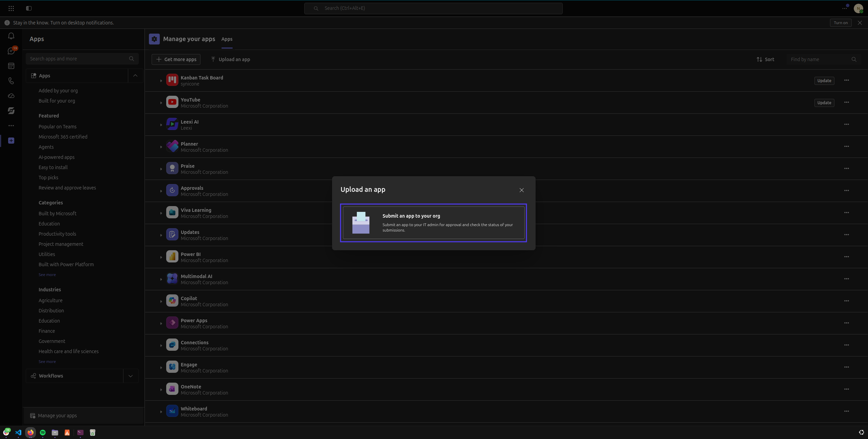Click See more under Industries

click(47, 362)
